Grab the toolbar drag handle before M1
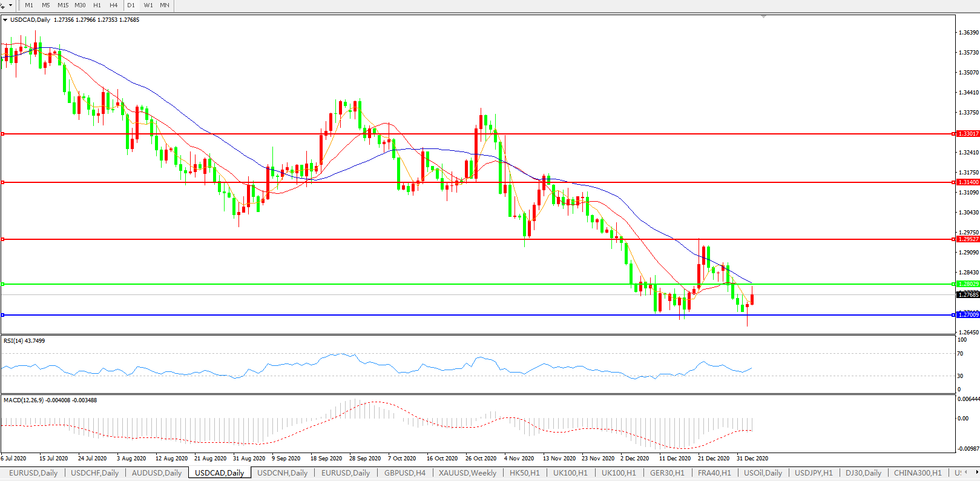 click(19, 5)
